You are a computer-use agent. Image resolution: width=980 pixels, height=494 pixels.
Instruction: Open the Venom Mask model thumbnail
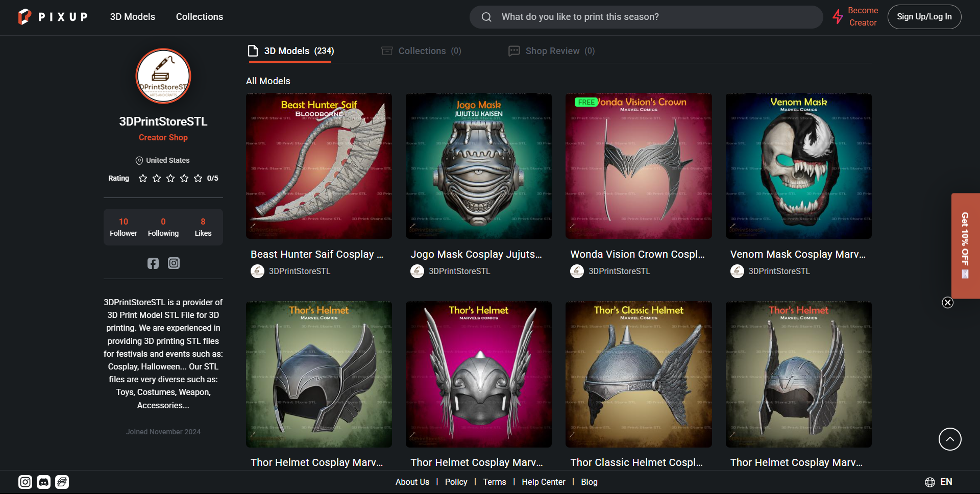click(798, 166)
